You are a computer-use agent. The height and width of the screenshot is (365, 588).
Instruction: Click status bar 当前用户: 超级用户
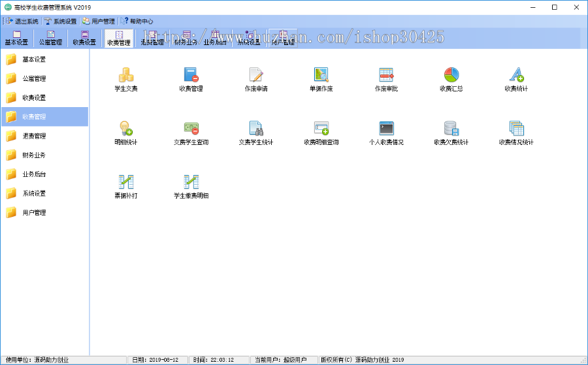280,360
